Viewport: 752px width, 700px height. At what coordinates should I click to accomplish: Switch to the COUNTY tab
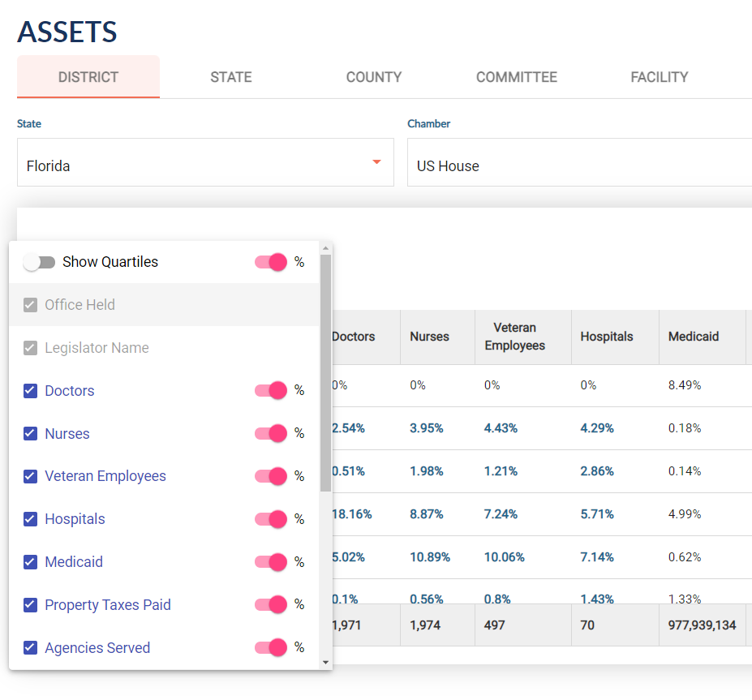click(374, 78)
